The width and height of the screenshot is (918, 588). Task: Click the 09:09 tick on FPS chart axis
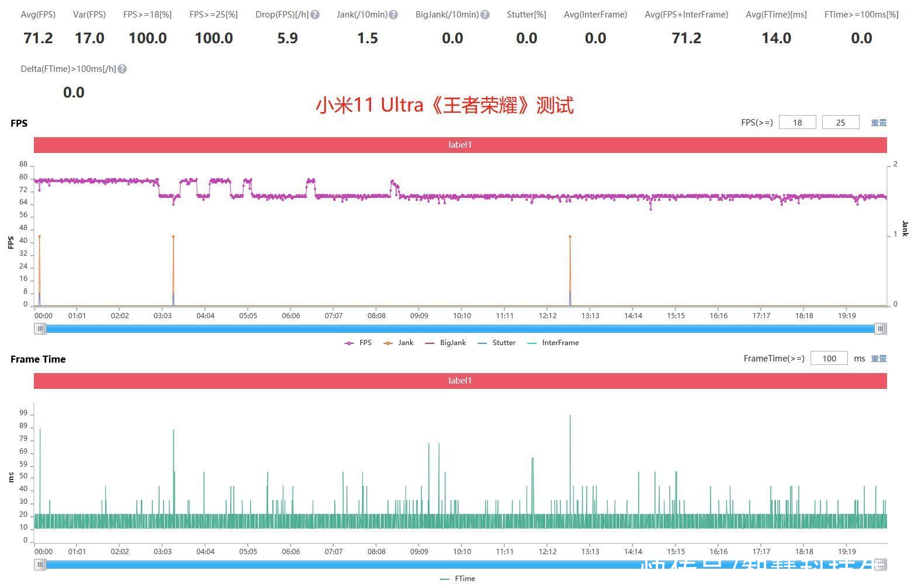click(419, 316)
